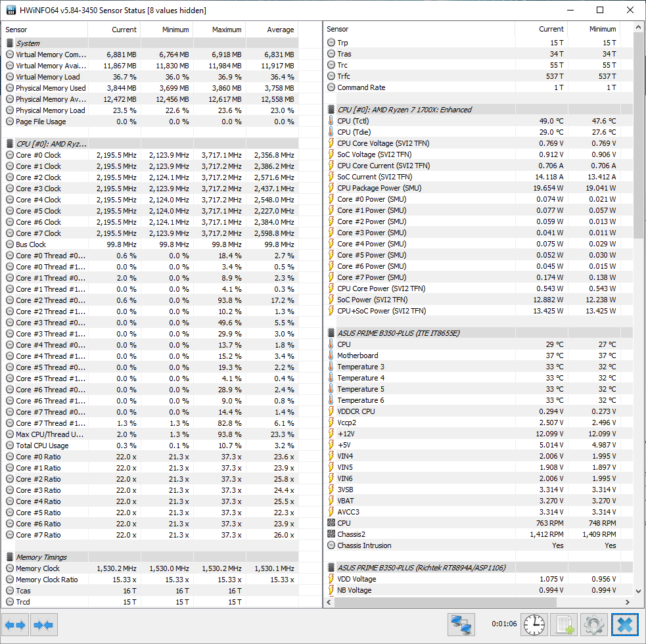
Task: Select the SoC Voltage (SVI2 TFN) row
Action: (x=478, y=154)
